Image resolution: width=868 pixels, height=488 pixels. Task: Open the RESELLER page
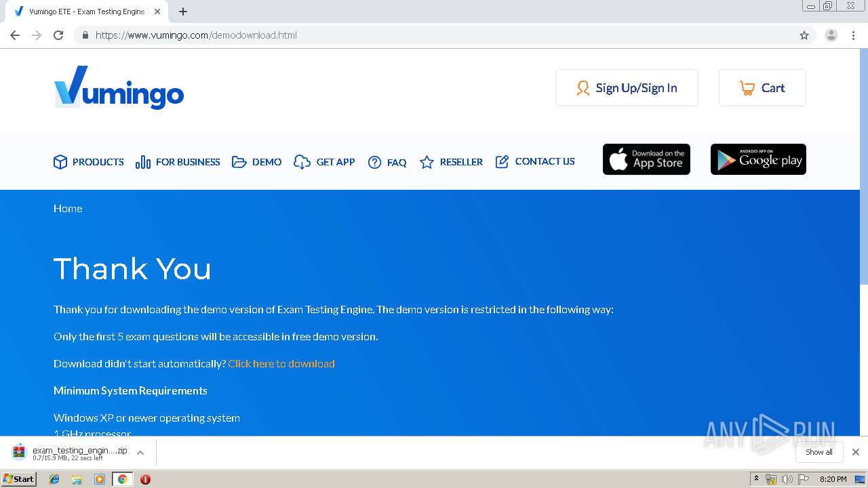[x=452, y=162]
